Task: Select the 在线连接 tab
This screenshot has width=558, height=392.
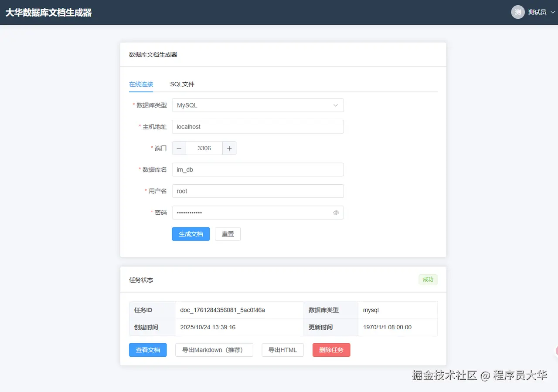Action: coord(141,84)
